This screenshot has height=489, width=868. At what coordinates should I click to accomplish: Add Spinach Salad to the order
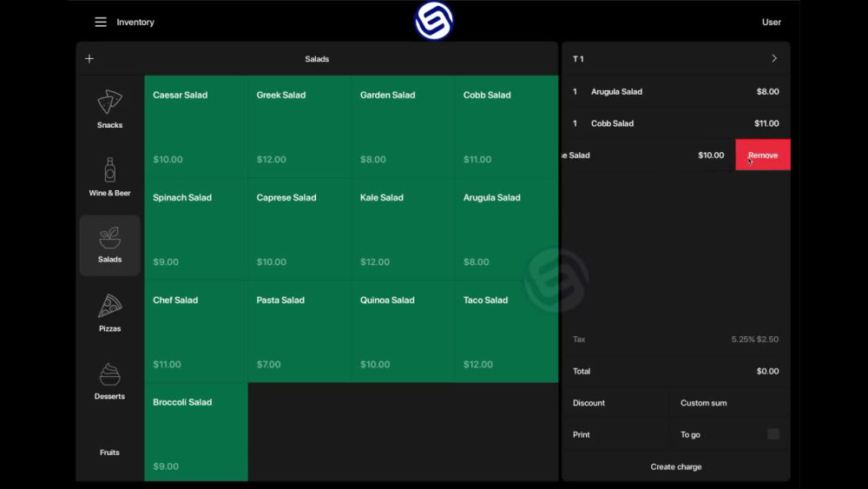click(x=196, y=229)
